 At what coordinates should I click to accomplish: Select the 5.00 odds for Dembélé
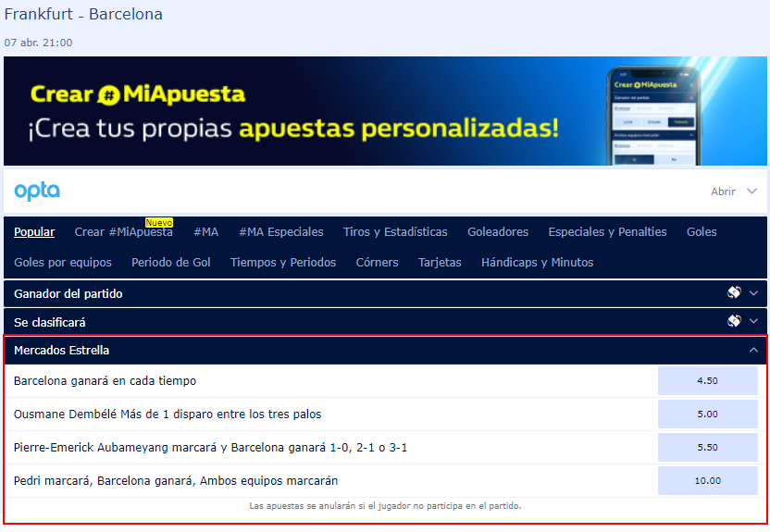click(708, 414)
